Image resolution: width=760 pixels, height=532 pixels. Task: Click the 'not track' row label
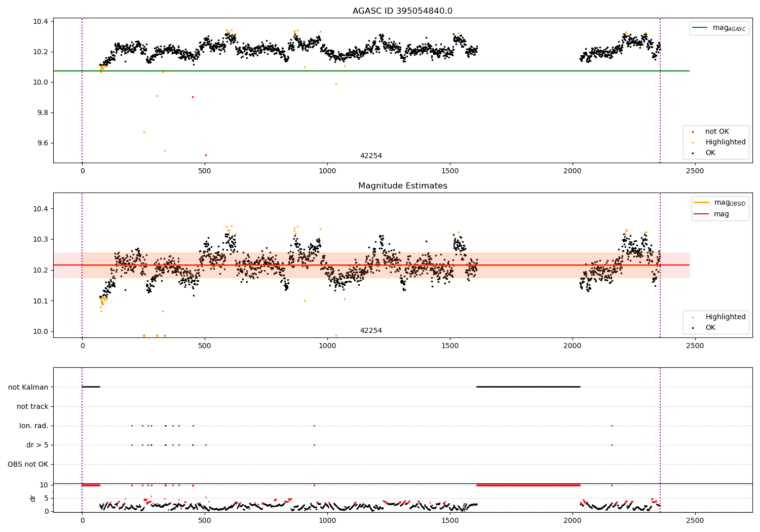(32, 406)
